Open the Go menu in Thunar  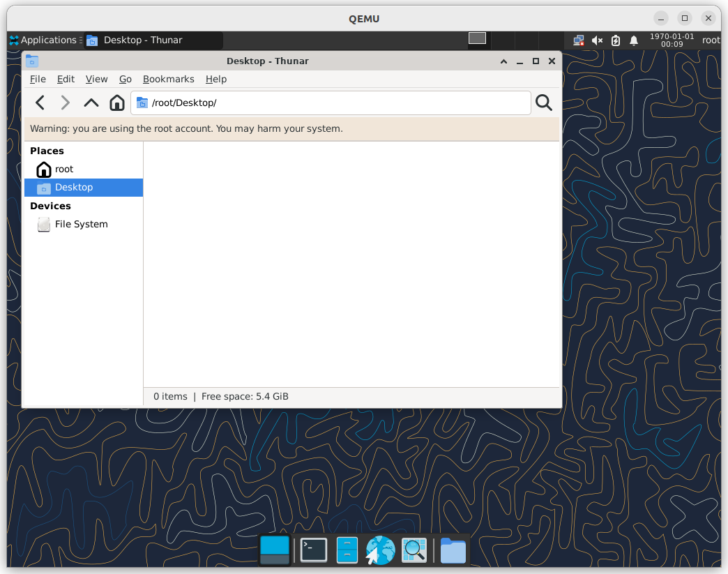(125, 79)
